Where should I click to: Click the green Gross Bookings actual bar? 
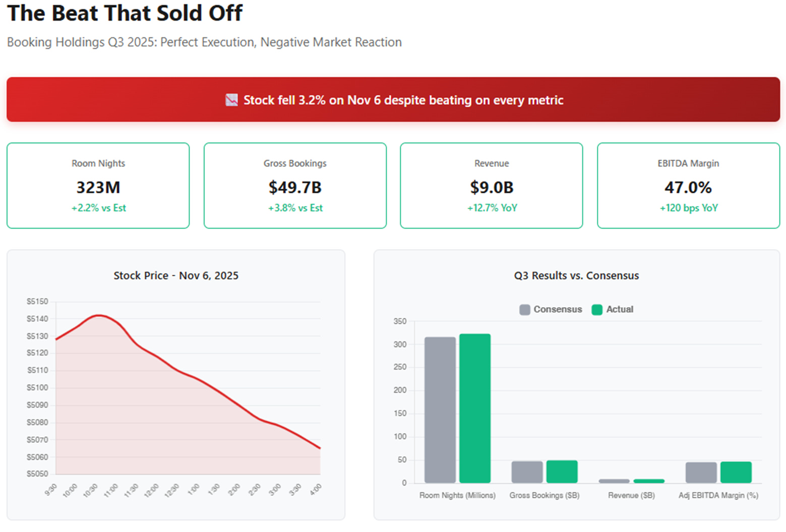click(562, 471)
